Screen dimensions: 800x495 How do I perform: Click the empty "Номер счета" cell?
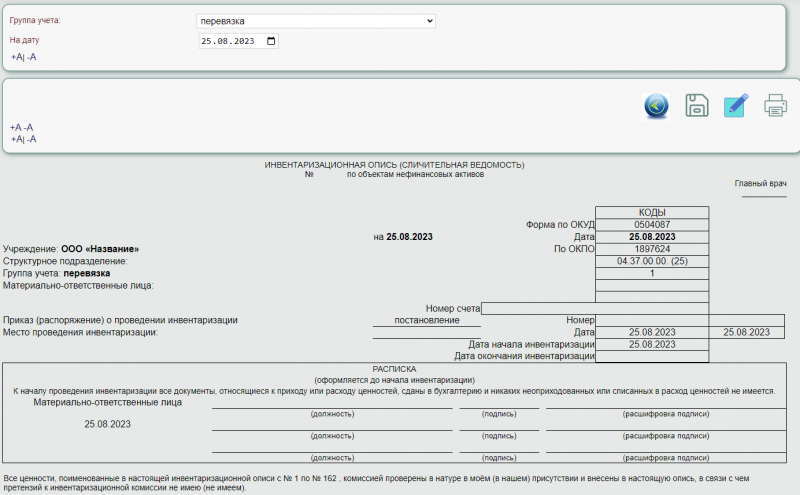click(x=595, y=308)
